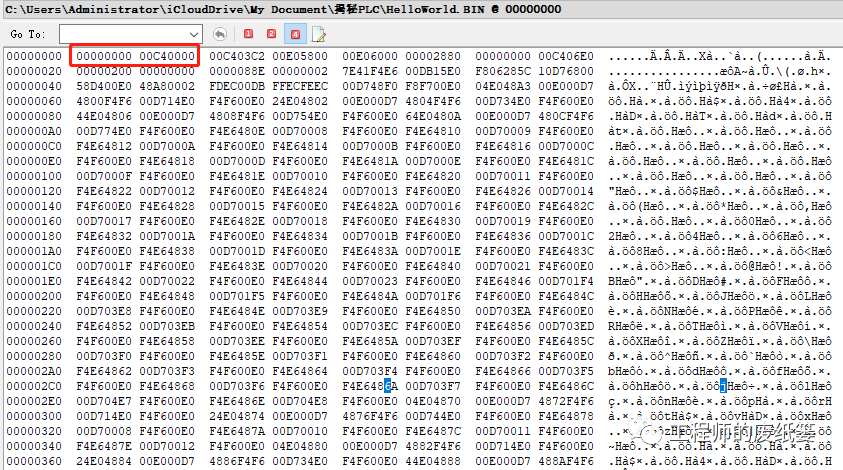Select hex value 00D7000A
The width and height of the screenshot is (843, 470).
tap(167, 146)
